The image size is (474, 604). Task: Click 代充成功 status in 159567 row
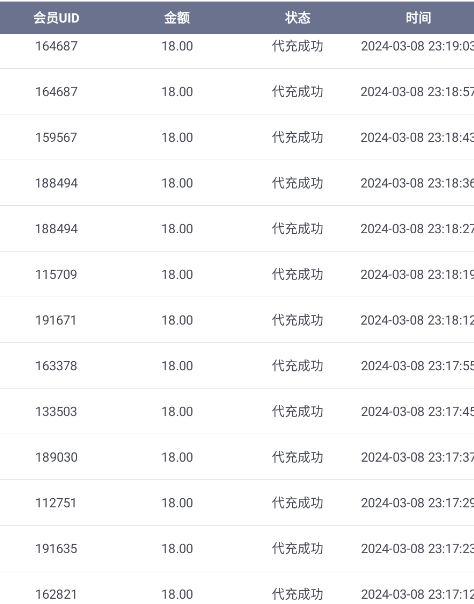point(298,138)
